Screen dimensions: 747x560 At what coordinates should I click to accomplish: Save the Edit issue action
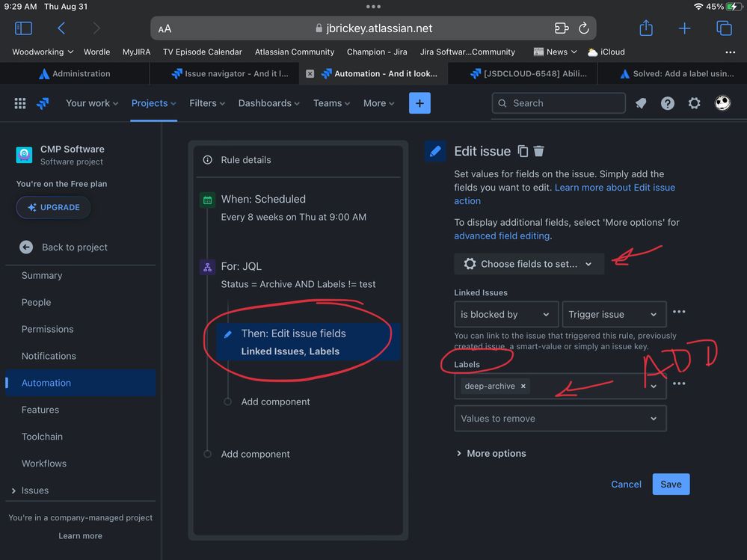(x=671, y=484)
